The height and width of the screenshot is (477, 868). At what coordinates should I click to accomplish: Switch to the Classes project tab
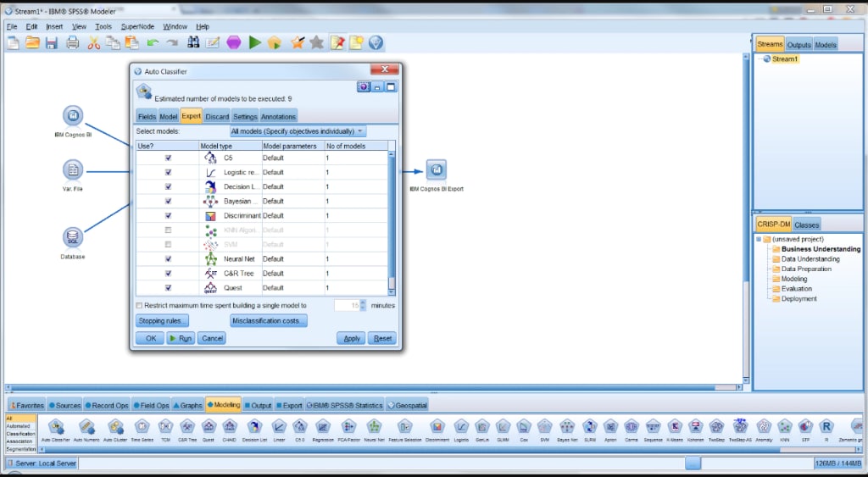tap(807, 225)
